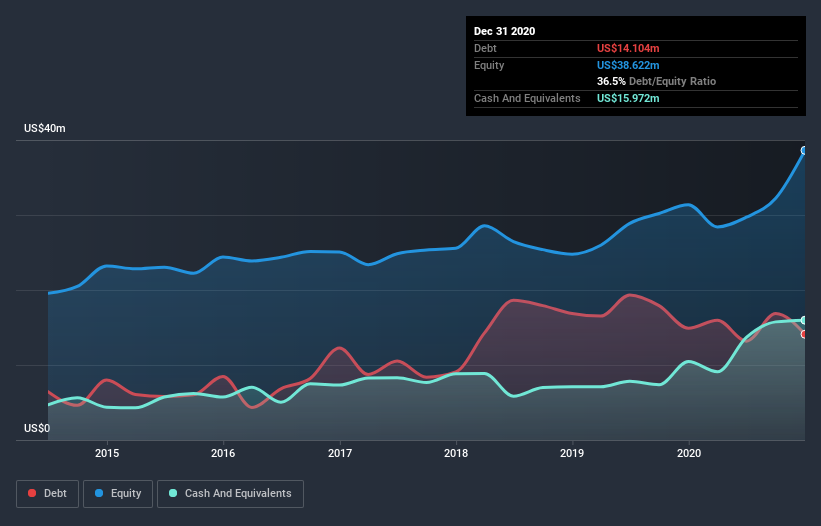This screenshot has width=821, height=526.
Task: Click the Equity label in tooltip
Action: coord(489,65)
